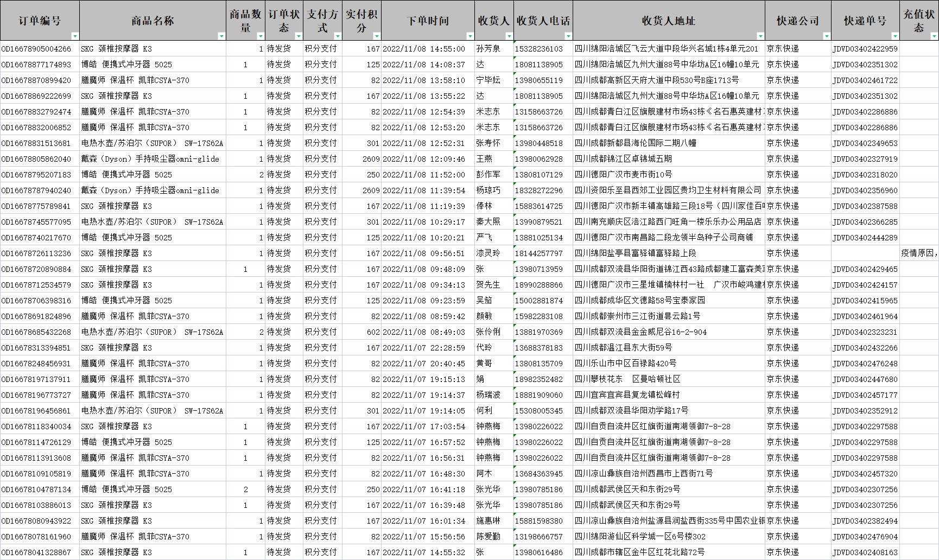Select tracking number JDVD03402461722

pyautogui.click(x=865, y=80)
